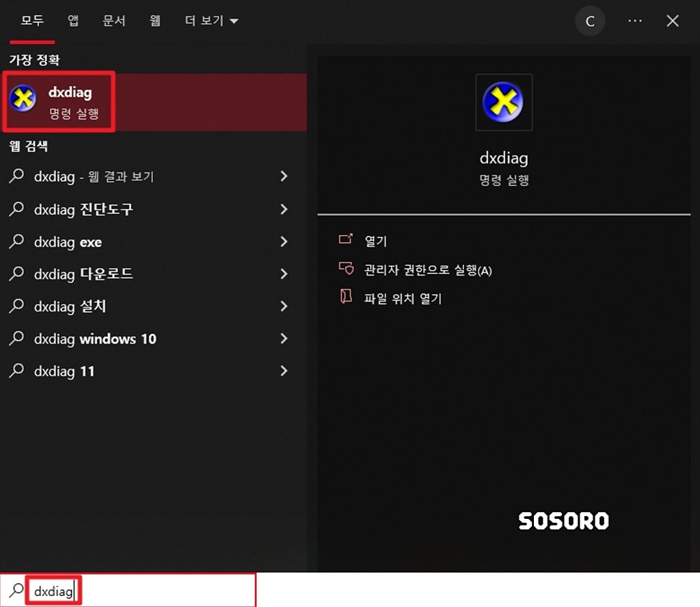The image size is (700, 607).
Task: Select the 'dxdiag 설치' suggestion
Action: point(70,307)
